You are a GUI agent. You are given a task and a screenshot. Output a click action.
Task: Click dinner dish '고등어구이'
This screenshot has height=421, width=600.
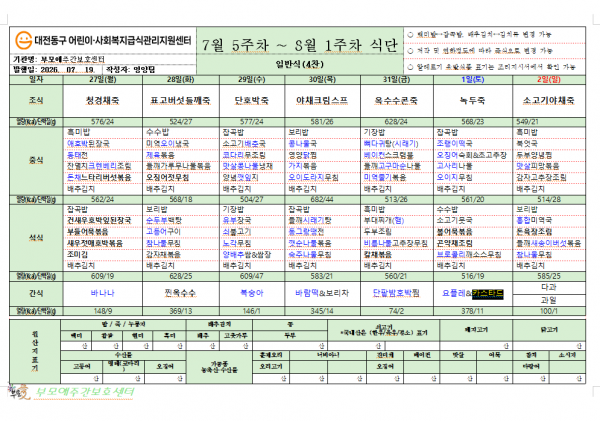163,232
